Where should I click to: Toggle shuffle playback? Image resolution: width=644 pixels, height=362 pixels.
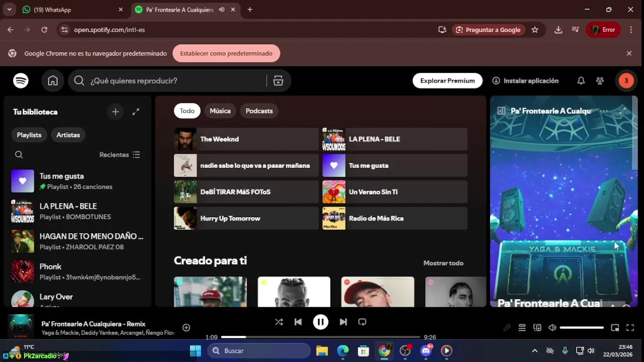pos(279,322)
